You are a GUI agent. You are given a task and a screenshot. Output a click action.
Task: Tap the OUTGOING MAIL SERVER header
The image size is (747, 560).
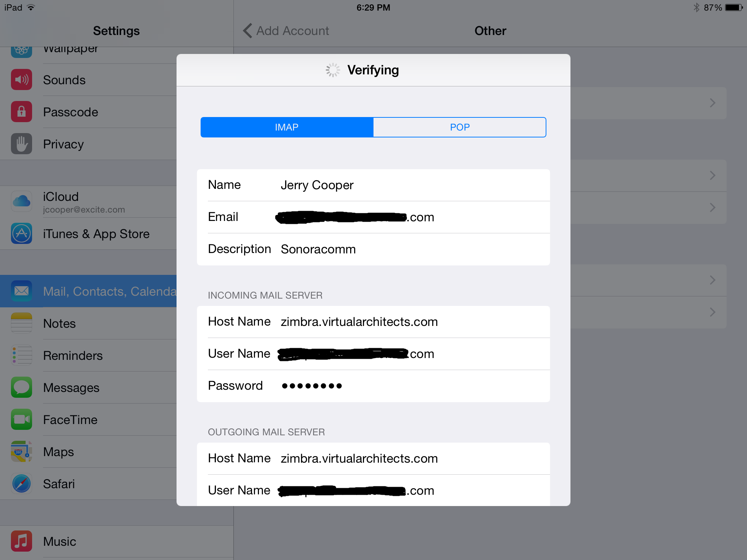click(x=266, y=432)
